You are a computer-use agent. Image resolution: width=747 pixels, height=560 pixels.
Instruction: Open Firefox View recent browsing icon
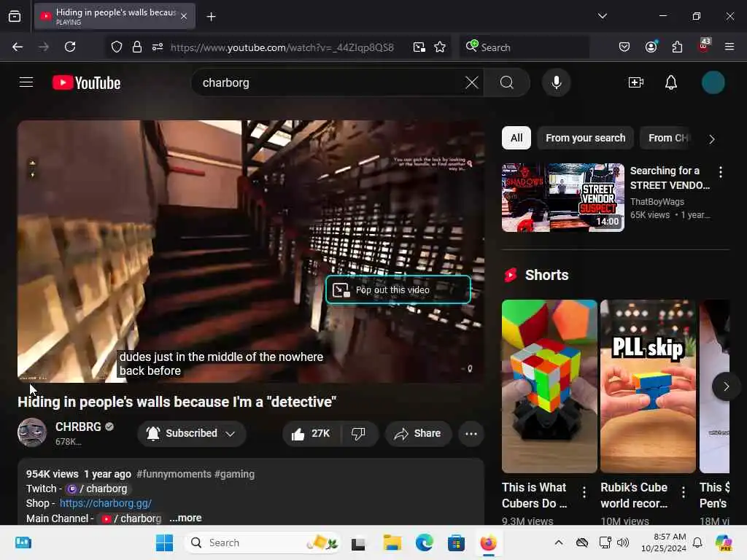click(x=15, y=17)
